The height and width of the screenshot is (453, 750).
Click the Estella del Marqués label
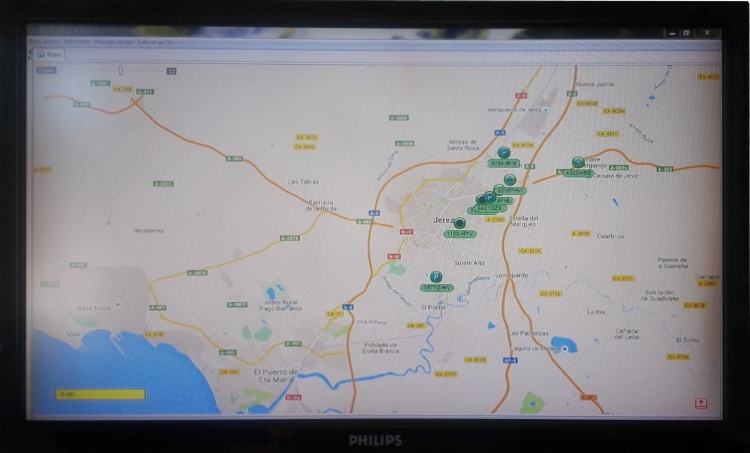524,221
